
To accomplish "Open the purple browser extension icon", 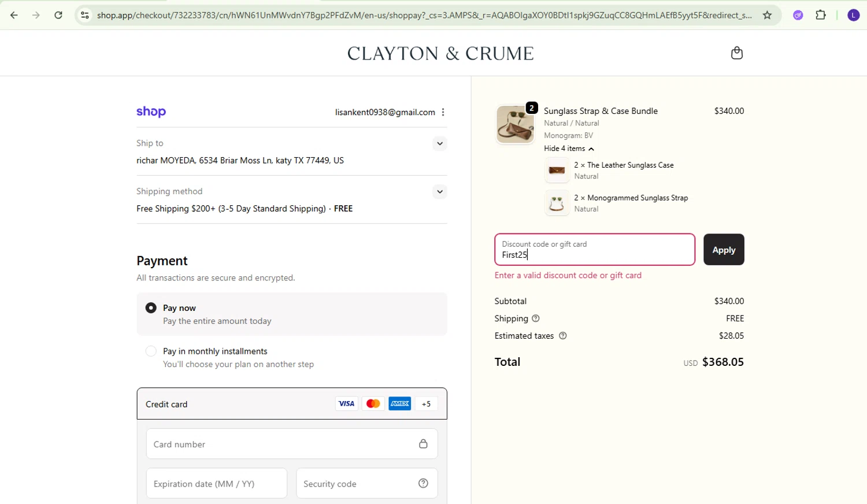I will tap(798, 16).
